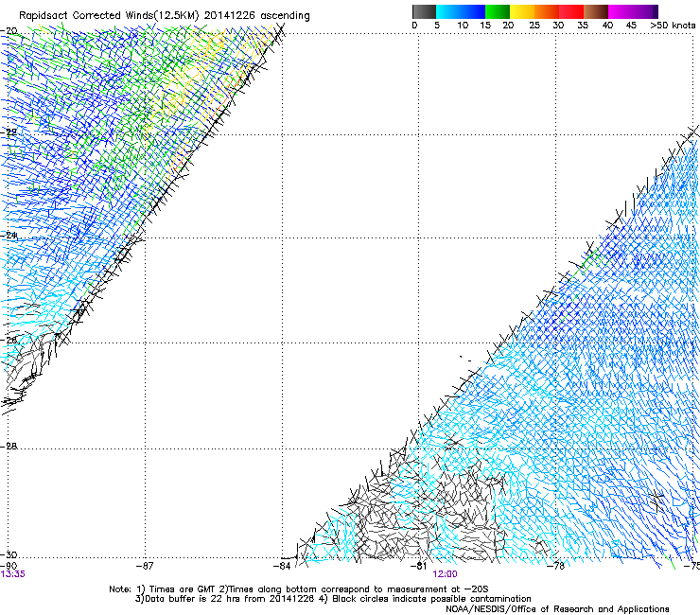Click the '-20' latitude axis label

[9, 31]
